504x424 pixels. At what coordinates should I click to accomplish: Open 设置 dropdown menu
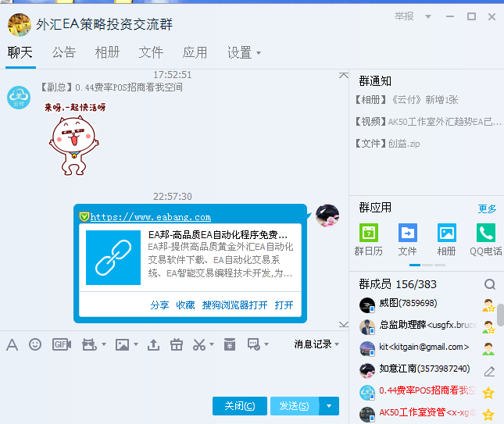(244, 52)
